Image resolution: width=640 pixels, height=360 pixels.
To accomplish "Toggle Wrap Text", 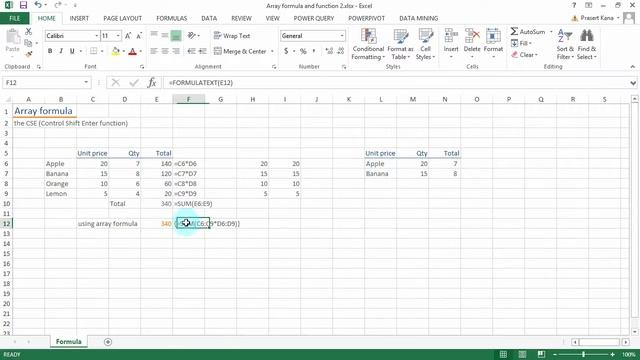I will [x=231, y=36].
